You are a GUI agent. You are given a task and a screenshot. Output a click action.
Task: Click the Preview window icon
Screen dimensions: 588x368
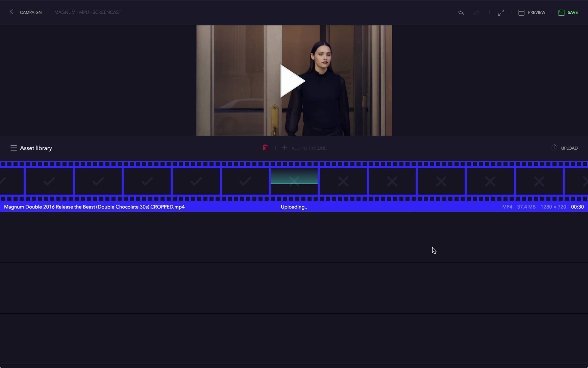[x=521, y=12]
